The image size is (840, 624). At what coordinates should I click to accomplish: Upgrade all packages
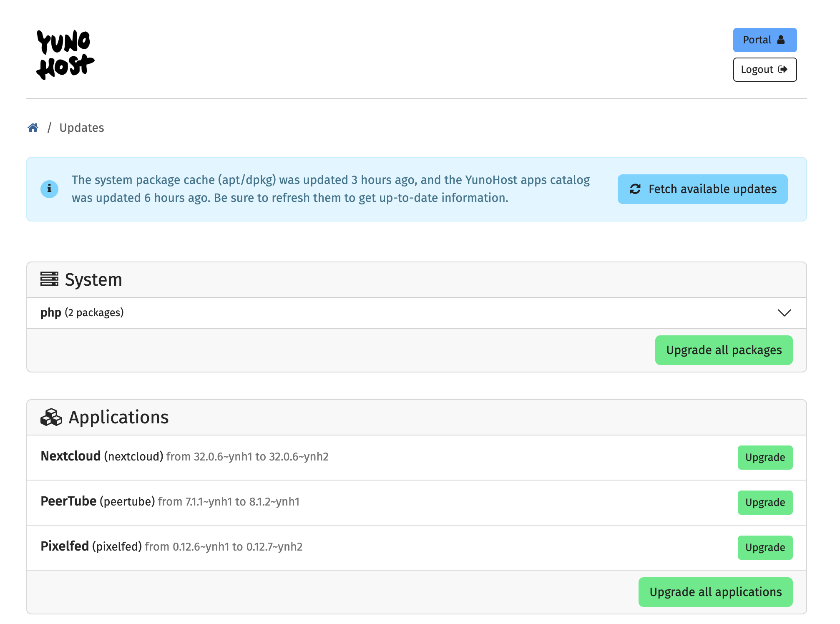click(x=724, y=350)
